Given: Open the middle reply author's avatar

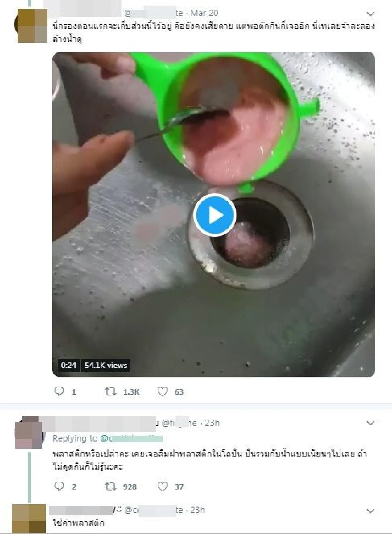Looking at the screenshot, I should coord(30,432).
